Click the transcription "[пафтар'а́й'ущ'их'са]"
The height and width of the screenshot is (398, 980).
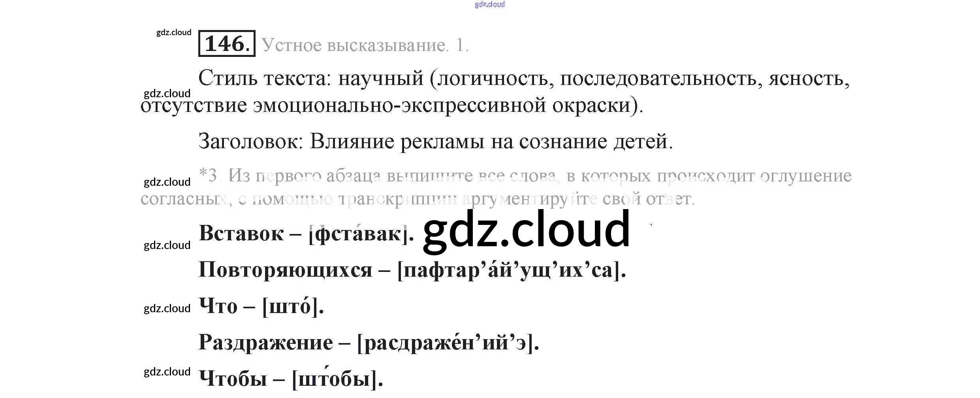coord(512,271)
